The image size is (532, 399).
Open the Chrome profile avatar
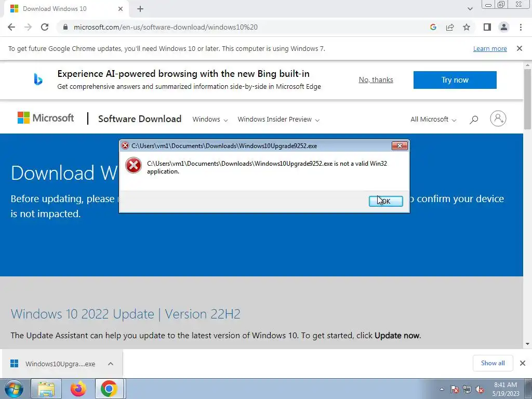(504, 27)
